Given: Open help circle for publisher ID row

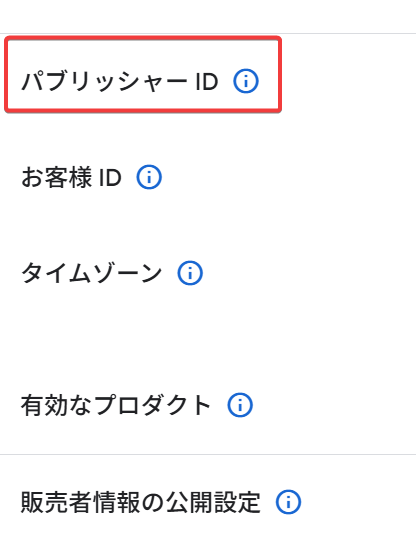Looking at the screenshot, I should click(246, 81).
